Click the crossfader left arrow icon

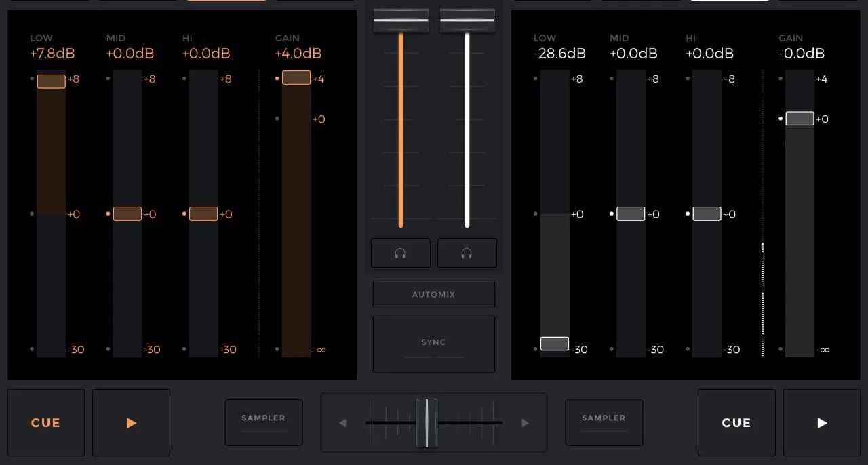tap(342, 423)
